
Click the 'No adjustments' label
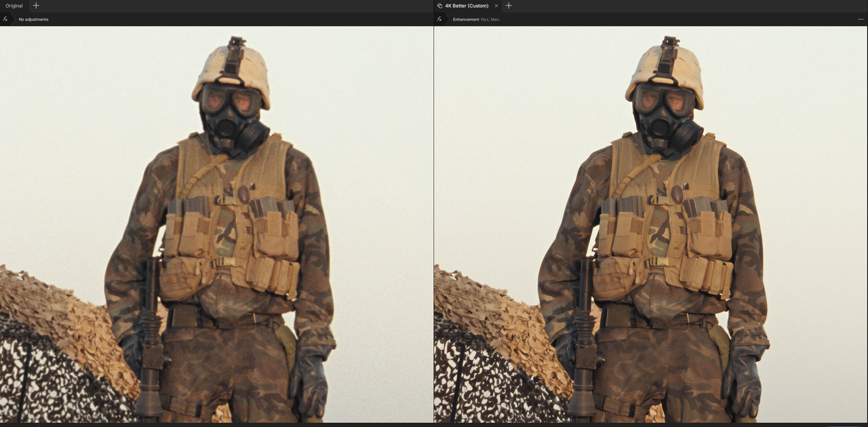tap(33, 20)
